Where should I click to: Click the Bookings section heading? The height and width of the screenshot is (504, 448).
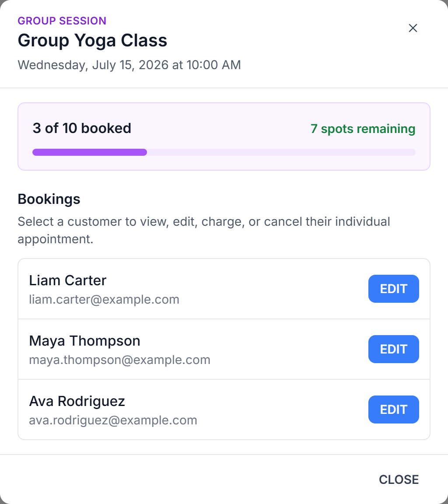pos(49,199)
